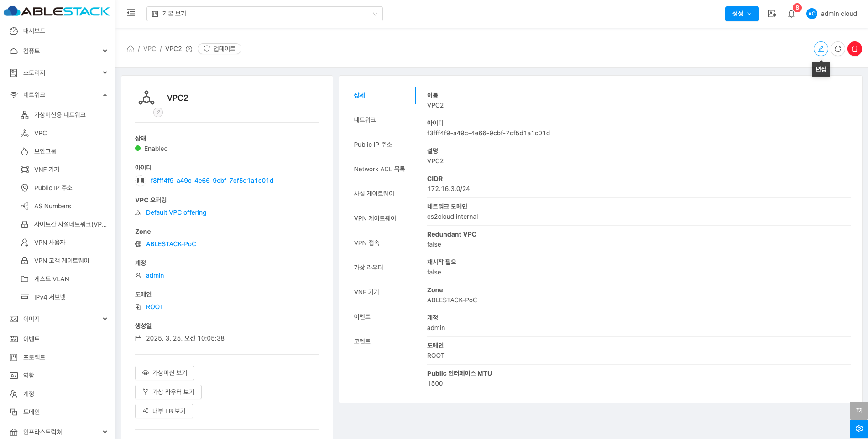The width and height of the screenshot is (868, 439).
Task: Click the home icon in breadcrumb
Action: (x=131, y=49)
